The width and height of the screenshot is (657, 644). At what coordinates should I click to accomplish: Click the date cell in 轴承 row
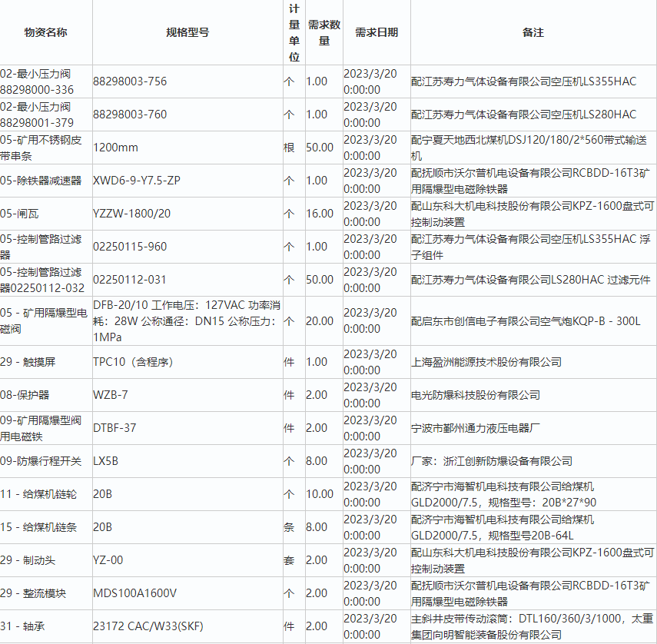tap(377, 627)
